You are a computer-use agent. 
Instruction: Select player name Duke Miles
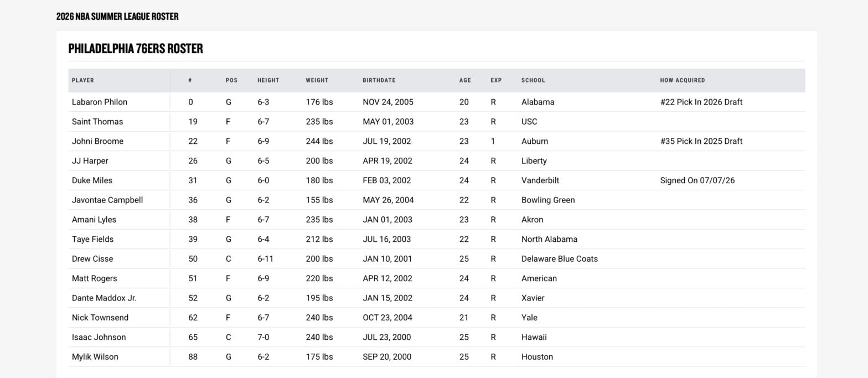(x=92, y=180)
